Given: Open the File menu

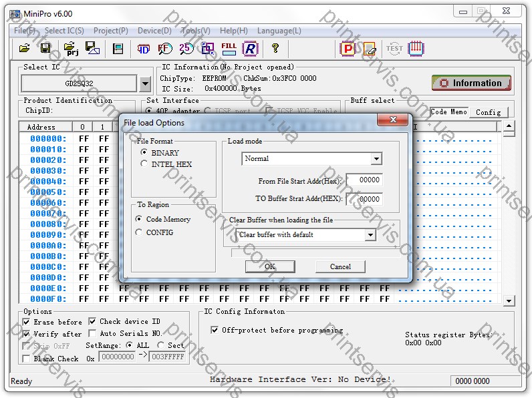Looking at the screenshot, I should coord(25,31).
